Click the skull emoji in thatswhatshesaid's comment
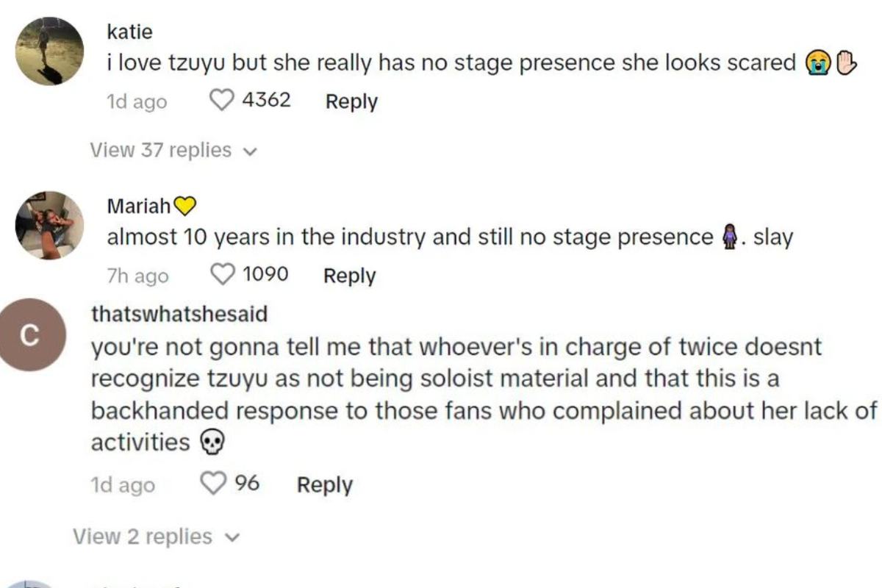The width and height of the screenshot is (882, 588). click(x=211, y=442)
